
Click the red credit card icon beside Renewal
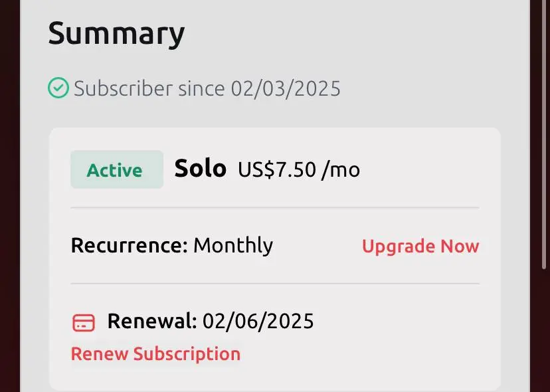84,322
